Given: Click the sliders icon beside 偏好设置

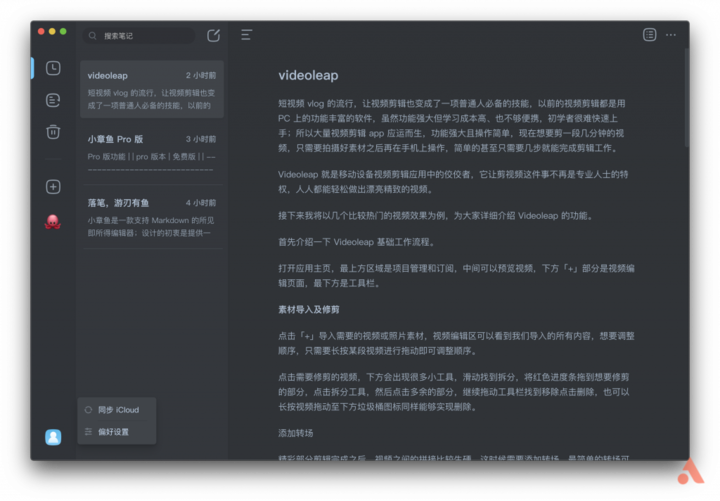Looking at the screenshot, I should [x=88, y=432].
